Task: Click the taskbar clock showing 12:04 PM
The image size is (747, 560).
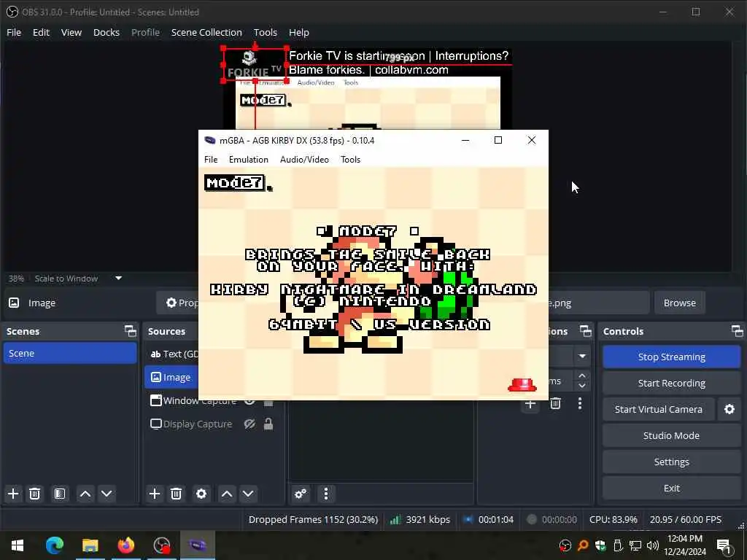Action: pyautogui.click(x=684, y=545)
